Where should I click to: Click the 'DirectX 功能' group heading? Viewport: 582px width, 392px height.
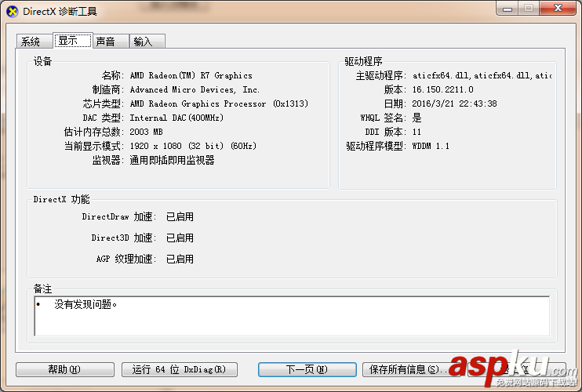click(62, 199)
